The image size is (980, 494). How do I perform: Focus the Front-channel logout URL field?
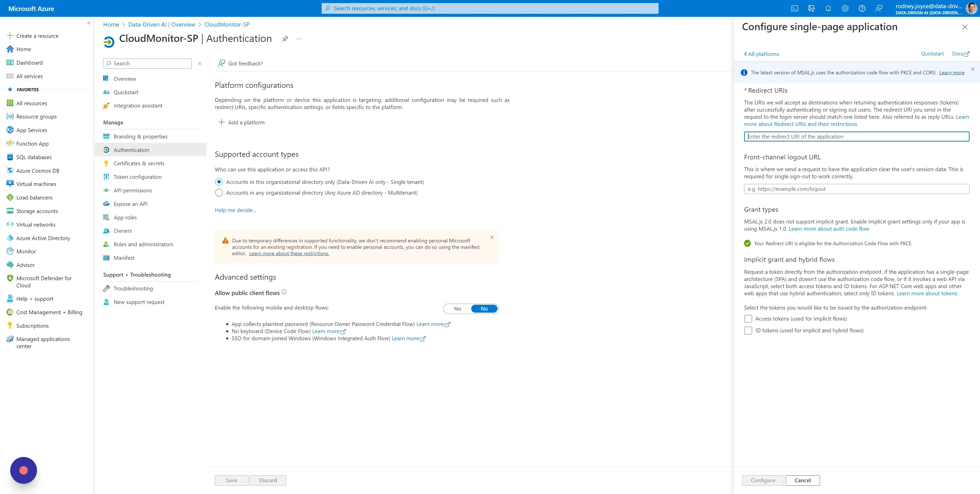pyautogui.click(x=856, y=189)
